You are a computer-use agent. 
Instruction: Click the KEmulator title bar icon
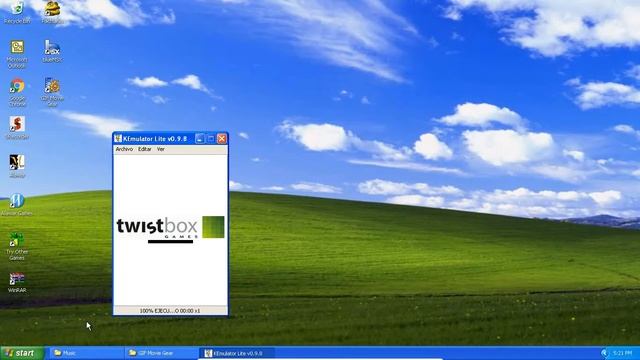[118, 139]
